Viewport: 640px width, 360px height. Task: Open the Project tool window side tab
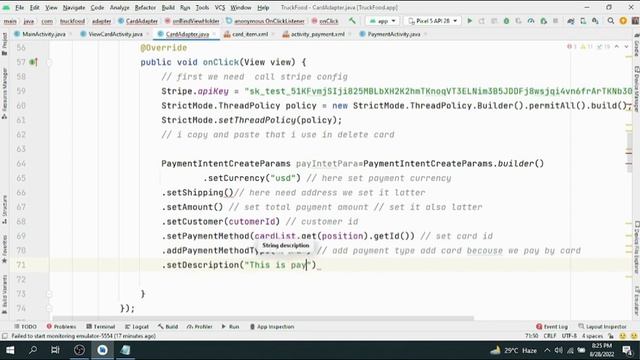[x=4, y=44]
